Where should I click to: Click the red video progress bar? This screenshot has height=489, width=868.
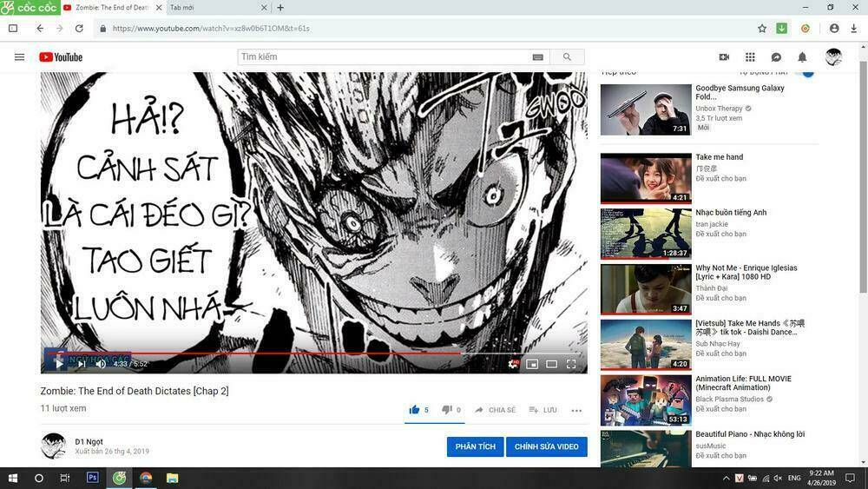coord(260,354)
